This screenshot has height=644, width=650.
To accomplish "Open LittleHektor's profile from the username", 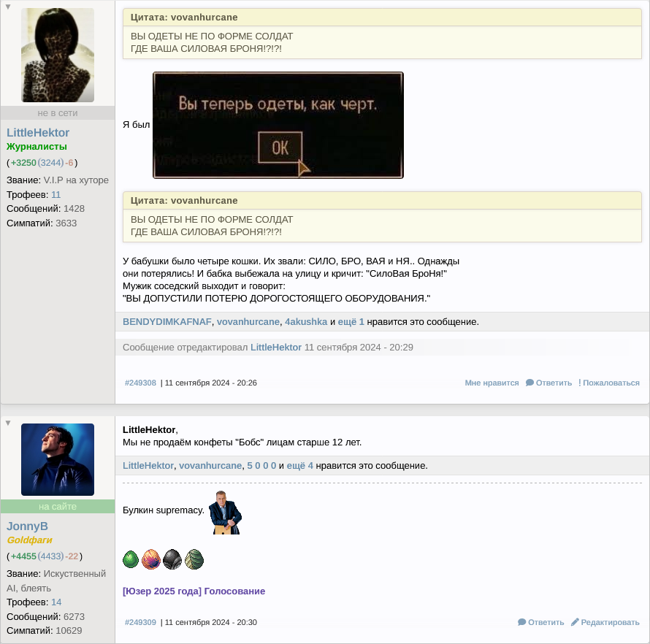I will (x=38, y=132).
